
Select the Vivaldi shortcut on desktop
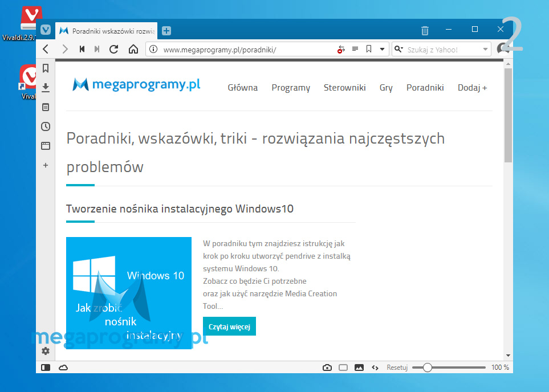point(28,82)
